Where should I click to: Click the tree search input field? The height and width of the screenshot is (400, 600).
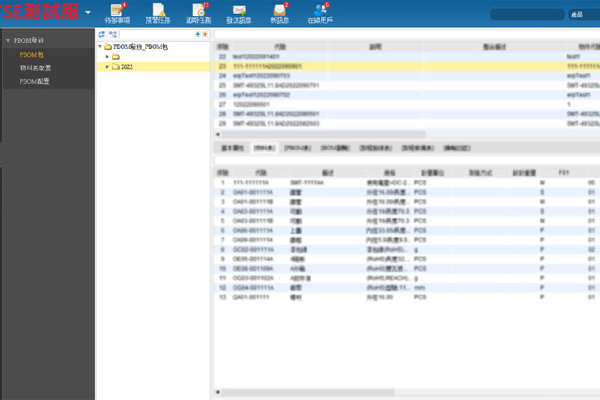pos(157,34)
